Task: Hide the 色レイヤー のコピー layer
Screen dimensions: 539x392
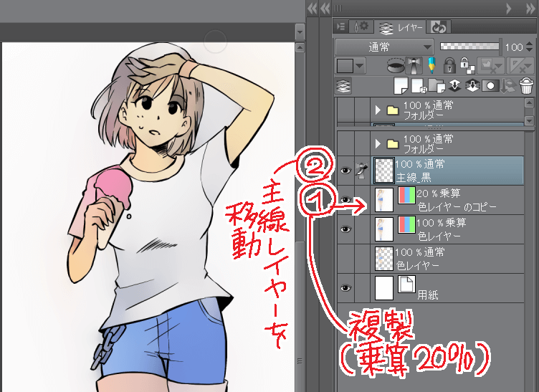Action: (345, 200)
